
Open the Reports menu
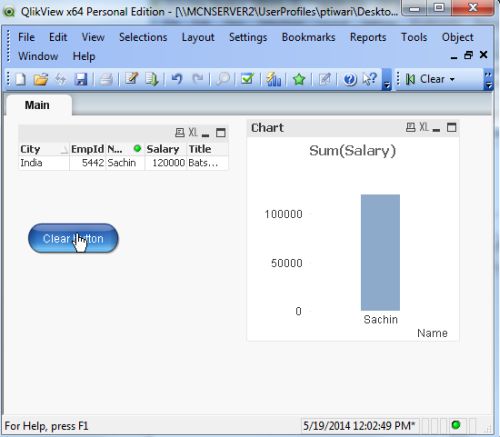click(x=368, y=38)
